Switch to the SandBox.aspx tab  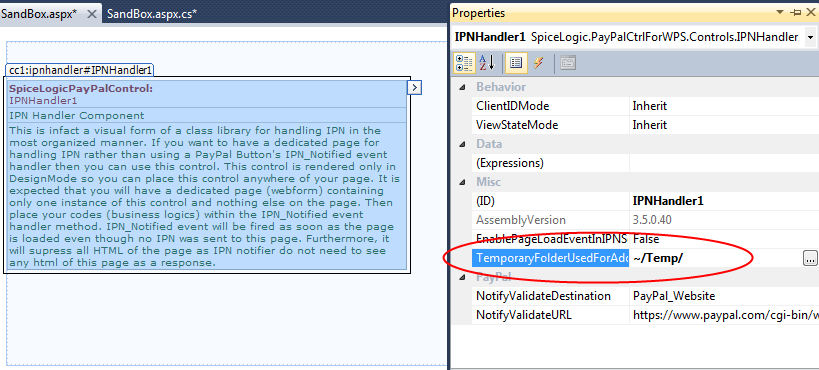coord(39,14)
